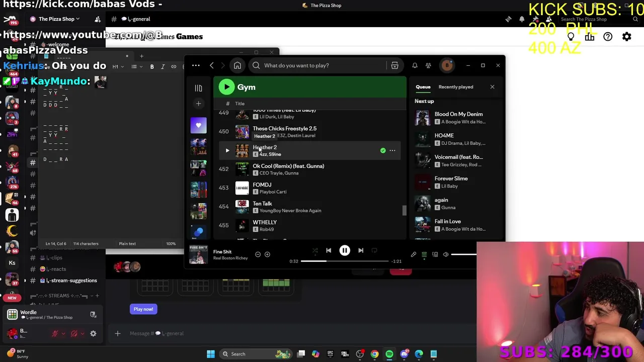Image resolution: width=644 pixels, height=362 pixels.
Task: Open Ok Cool (Remix) track
Action: pyautogui.click(x=310, y=169)
